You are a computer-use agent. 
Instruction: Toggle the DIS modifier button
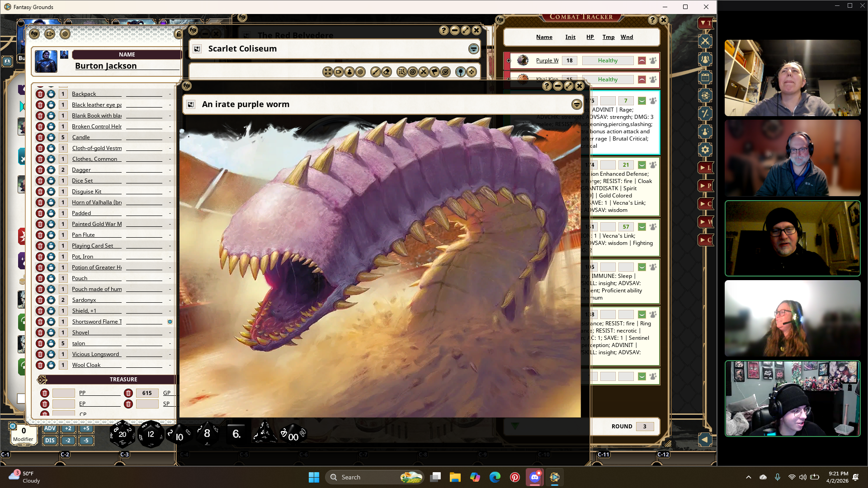(x=50, y=440)
